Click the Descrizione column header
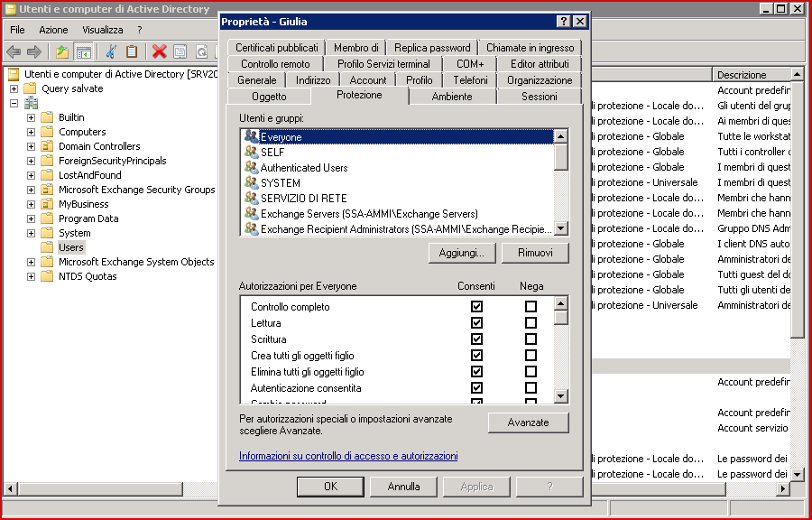This screenshot has width=812, height=520. pyautogui.click(x=751, y=75)
